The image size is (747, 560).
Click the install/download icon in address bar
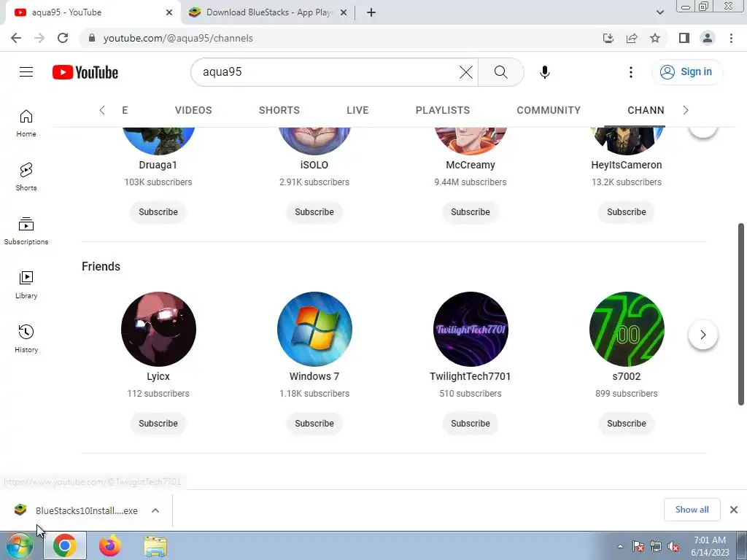pos(608,38)
